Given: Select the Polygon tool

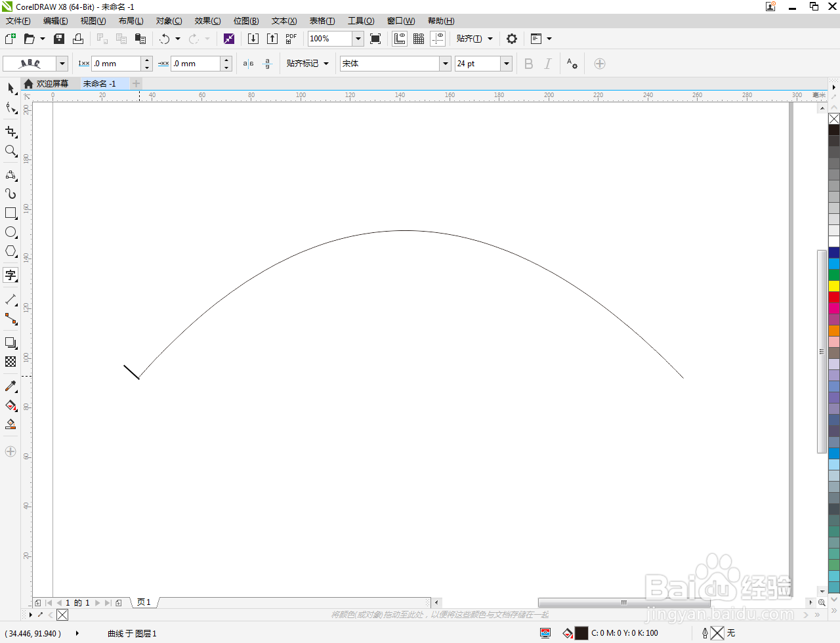Looking at the screenshot, I should click(x=10, y=251).
